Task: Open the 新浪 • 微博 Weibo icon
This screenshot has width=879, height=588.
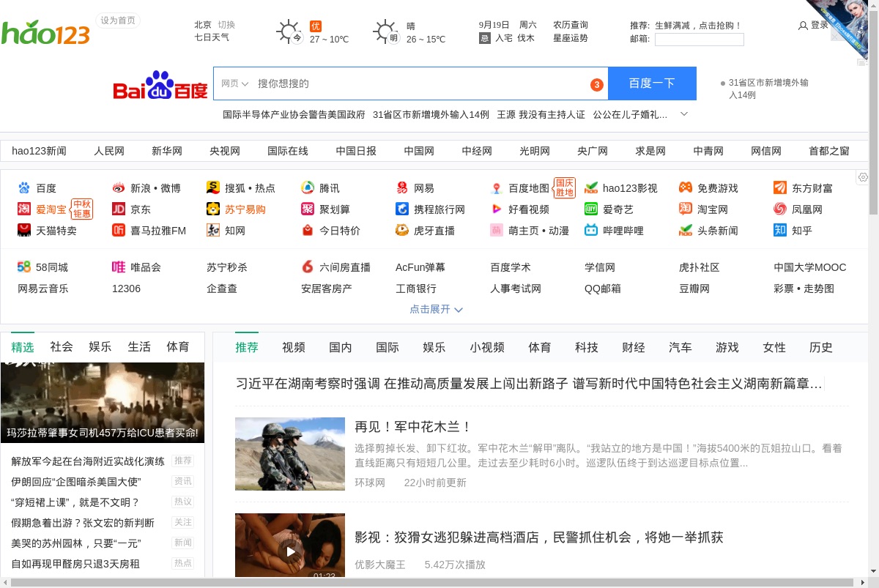Action: (x=119, y=188)
